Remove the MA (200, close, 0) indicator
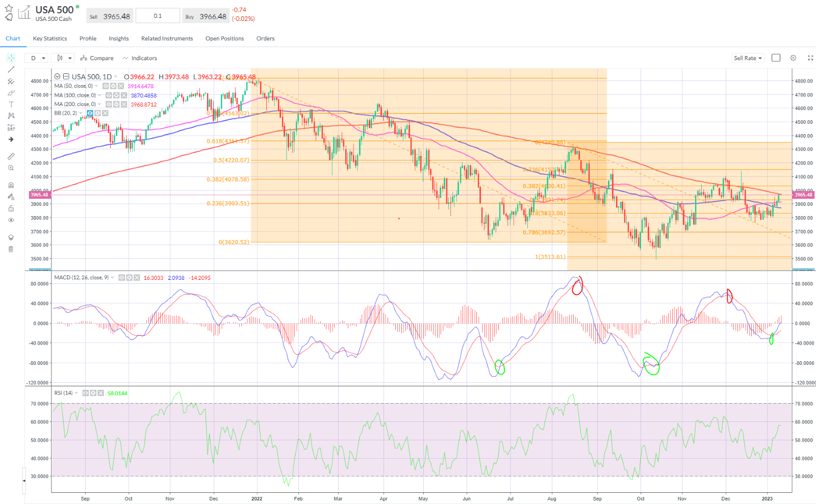The width and height of the screenshot is (816, 504). [x=124, y=104]
